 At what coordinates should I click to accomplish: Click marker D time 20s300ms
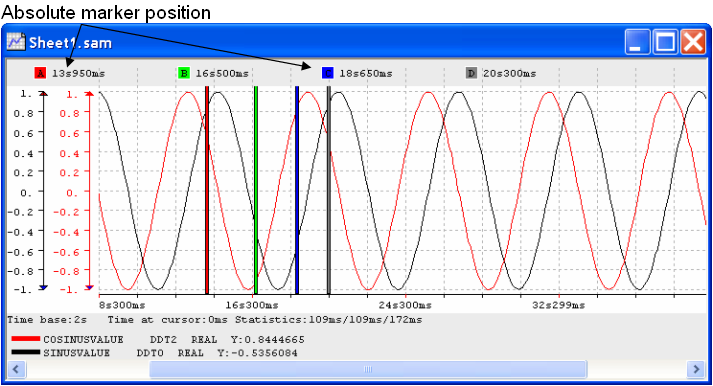pyautogui.click(x=509, y=73)
